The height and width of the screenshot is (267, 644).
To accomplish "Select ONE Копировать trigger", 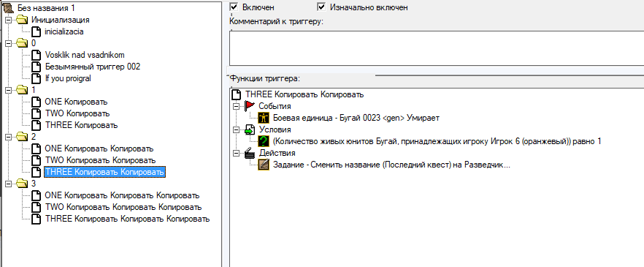I will pyautogui.click(x=76, y=102).
